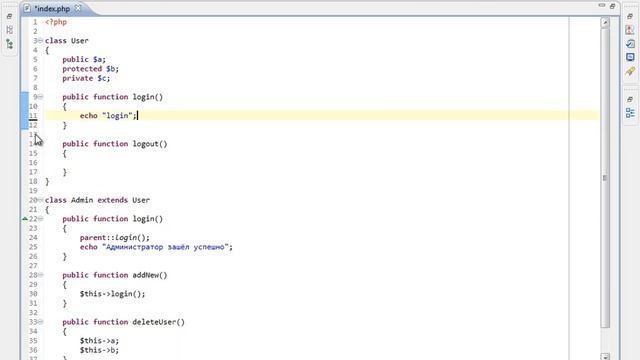Collapse the class User fold on line 3
Viewport: 640px width, 360px height.
(x=40, y=41)
